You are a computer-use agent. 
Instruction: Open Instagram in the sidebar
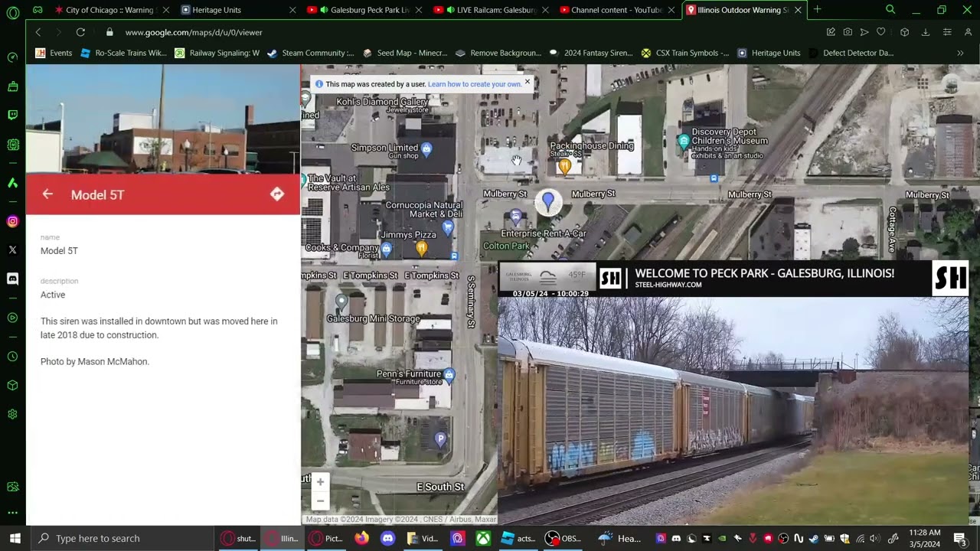tap(12, 221)
